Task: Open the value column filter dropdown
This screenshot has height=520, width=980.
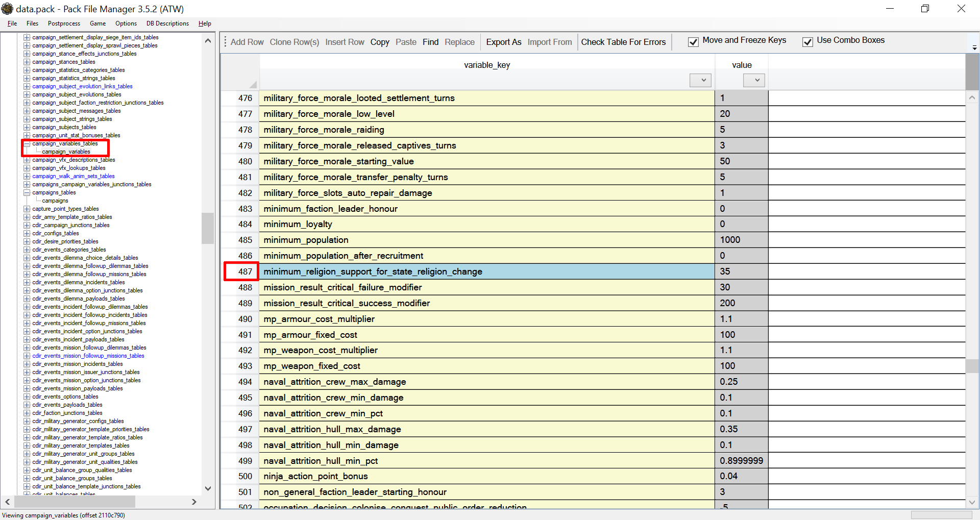Action: click(754, 80)
